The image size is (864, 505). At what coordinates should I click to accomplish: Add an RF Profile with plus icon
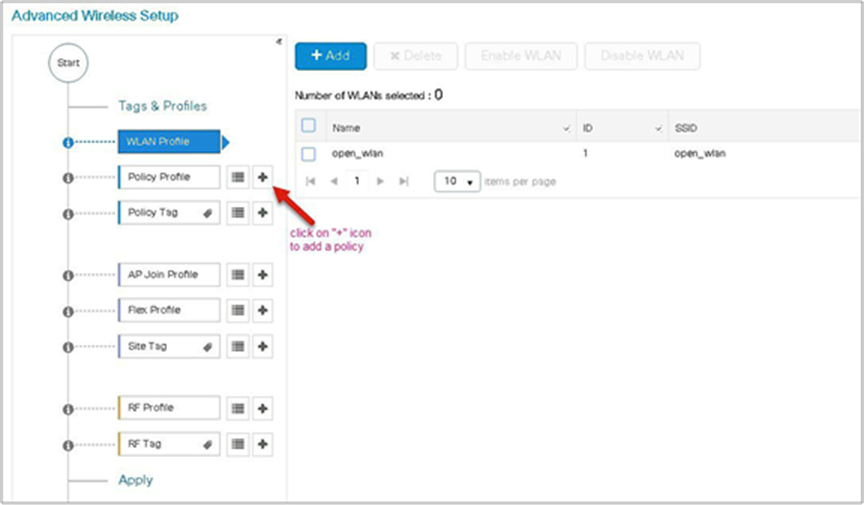pyautogui.click(x=263, y=409)
